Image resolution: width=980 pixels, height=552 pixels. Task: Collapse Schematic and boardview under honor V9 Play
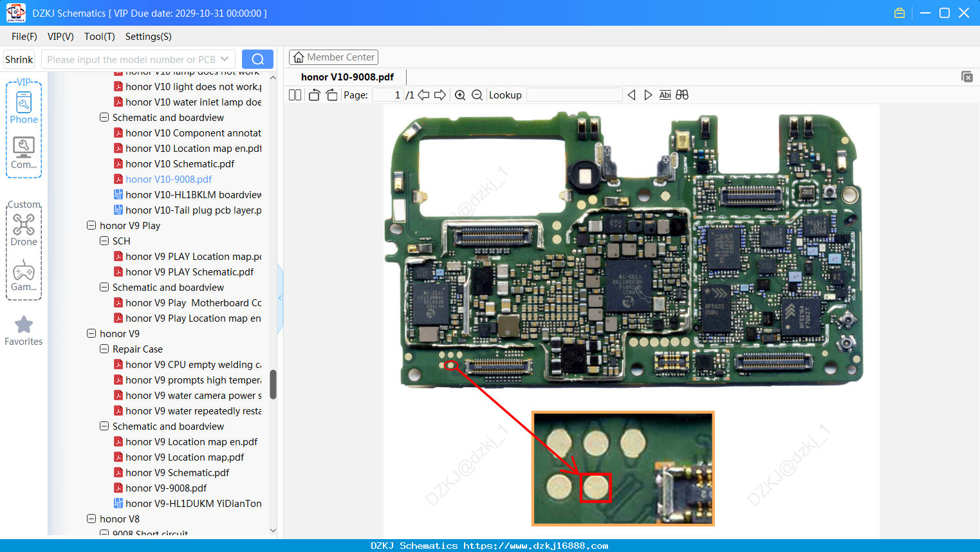click(x=104, y=288)
